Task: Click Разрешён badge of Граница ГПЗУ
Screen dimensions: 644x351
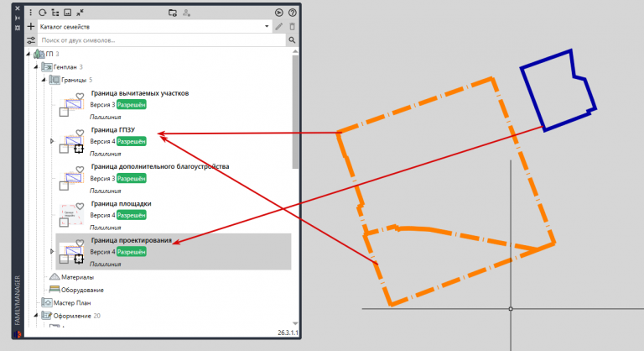Action: pyautogui.click(x=132, y=141)
